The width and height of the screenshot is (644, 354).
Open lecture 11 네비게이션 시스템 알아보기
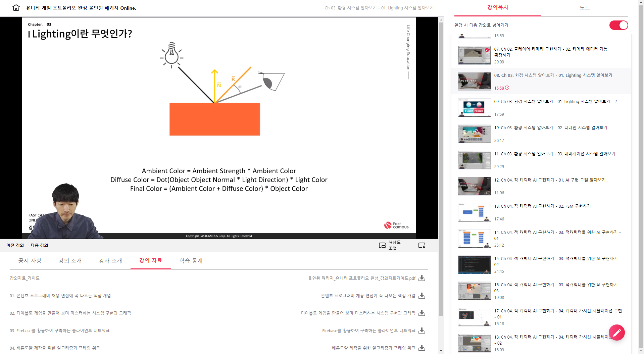[541, 160]
